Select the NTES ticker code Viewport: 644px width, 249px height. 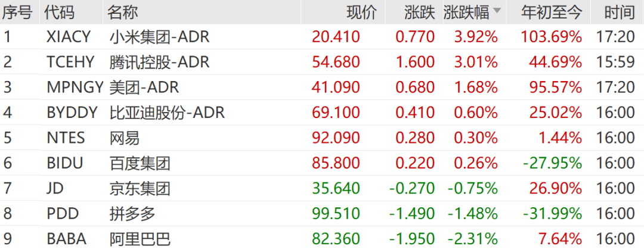click(x=66, y=138)
